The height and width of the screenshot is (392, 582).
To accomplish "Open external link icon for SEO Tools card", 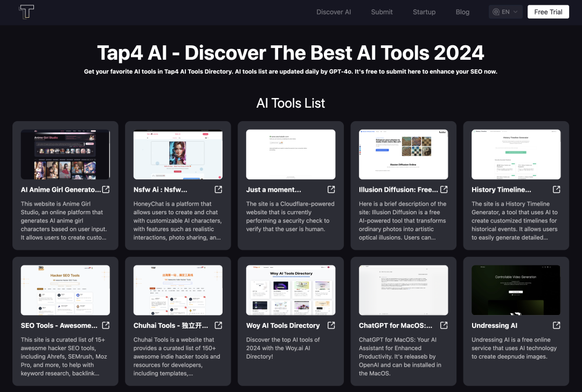I will 106,325.
